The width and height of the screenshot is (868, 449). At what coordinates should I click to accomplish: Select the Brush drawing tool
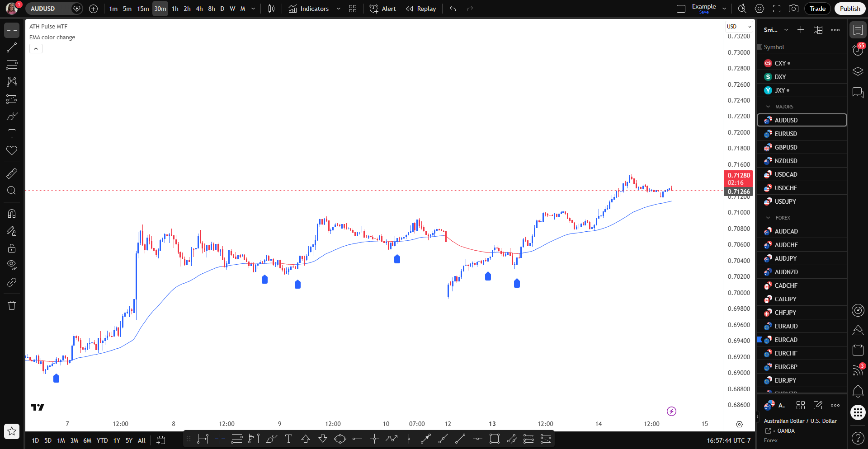coord(11,116)
